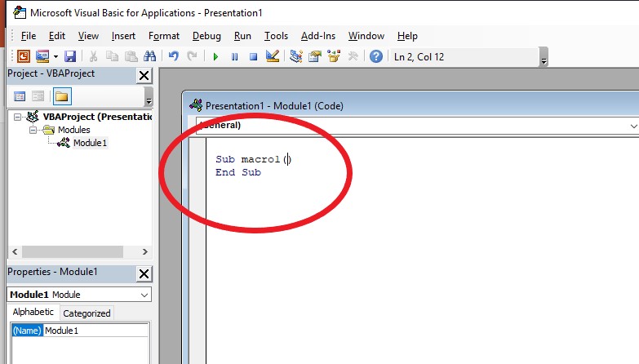Open the Help menu
639x364 pixels.
(407, 36)
